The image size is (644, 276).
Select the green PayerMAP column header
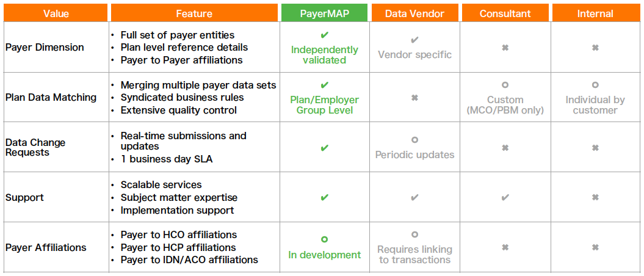pyautogui.click(x=325, y=13)
